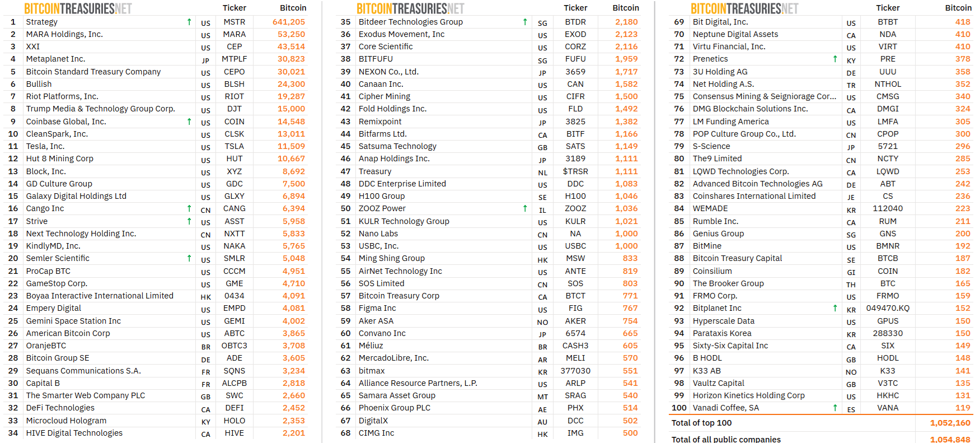Open the MARA Holdings, Inc. company link

pos(64,34)
